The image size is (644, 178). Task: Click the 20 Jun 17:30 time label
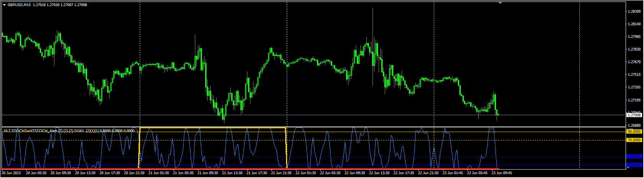110,173
